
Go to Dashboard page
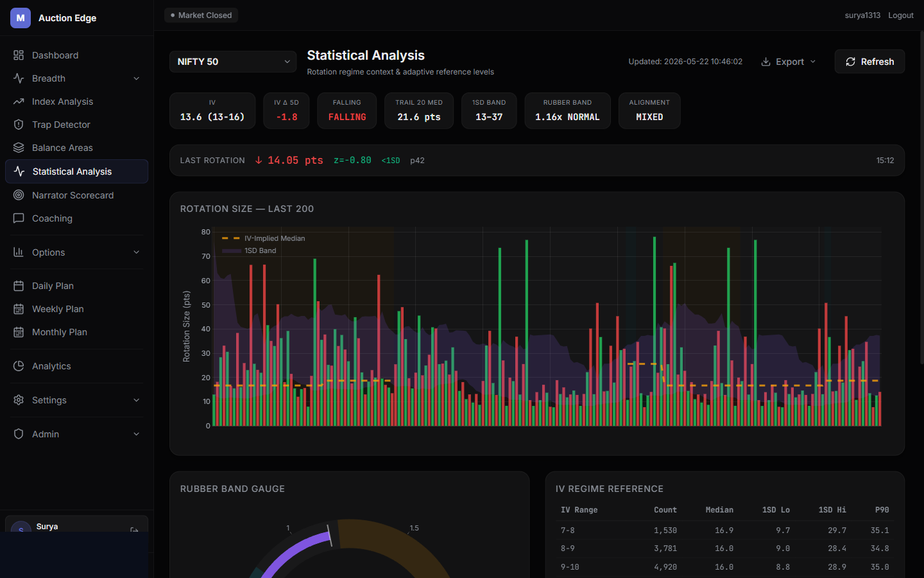pos(76,55)
